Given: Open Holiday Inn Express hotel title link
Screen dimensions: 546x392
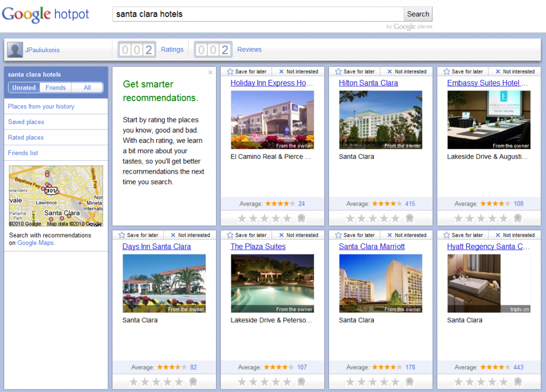Looking at the screenshot, I should pos(271,83).
